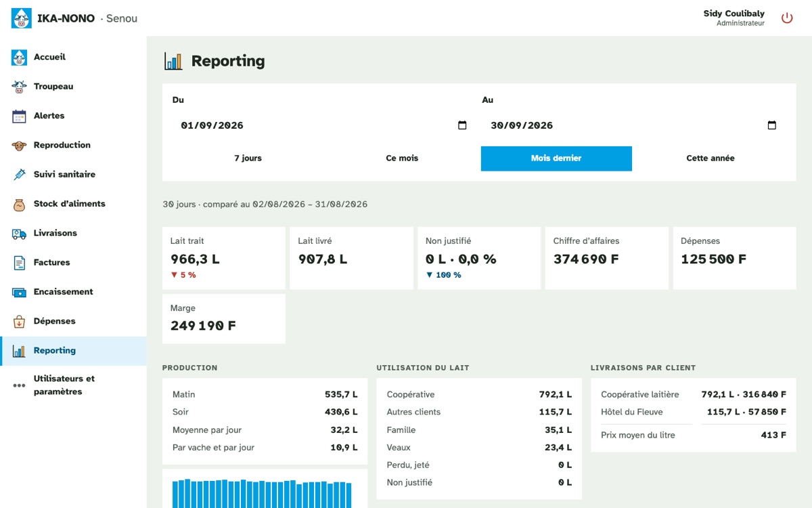812x508 pixels.
Task: Go to the Factures section
Action: point(73,263)
